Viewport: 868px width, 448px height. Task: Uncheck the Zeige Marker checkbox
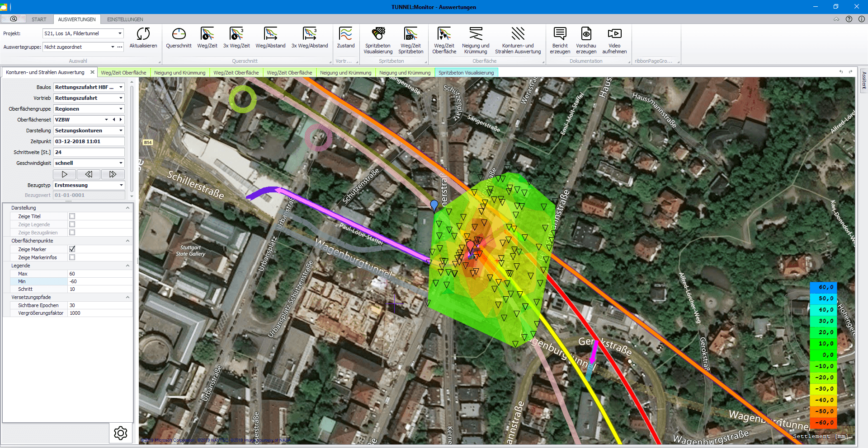(72, 249)
